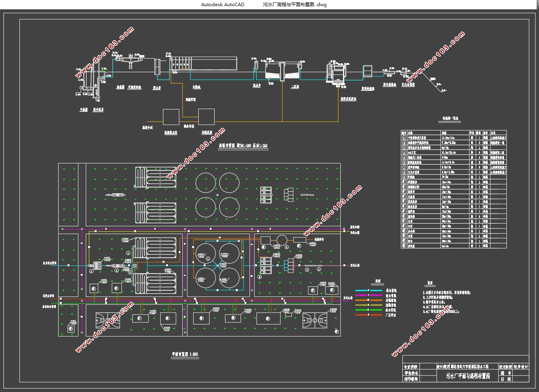Click the 图例 legend heading
539x392 pixels.
(x=378, y=281)
